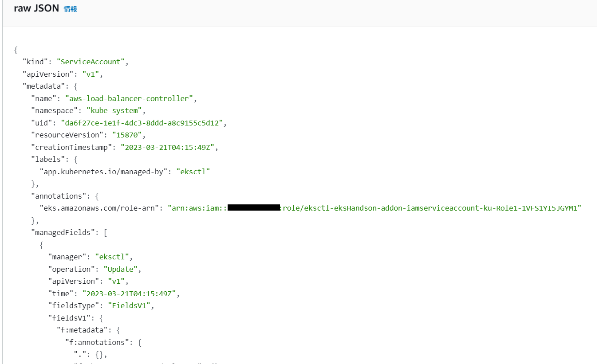Image resolution: width=599 pixels, height=364 pixels.
Task: Select the "kind" key
Action: [x=35, y=62]
